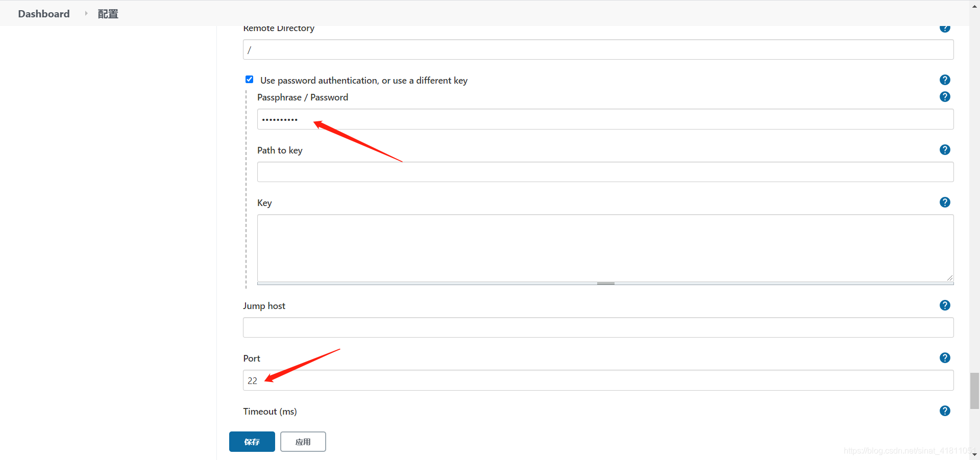Image resolution: width=980 pixels, height=460 pixels.
Task: Open the Dashboard breadcrumb link
Action: [x=43, y=14]
